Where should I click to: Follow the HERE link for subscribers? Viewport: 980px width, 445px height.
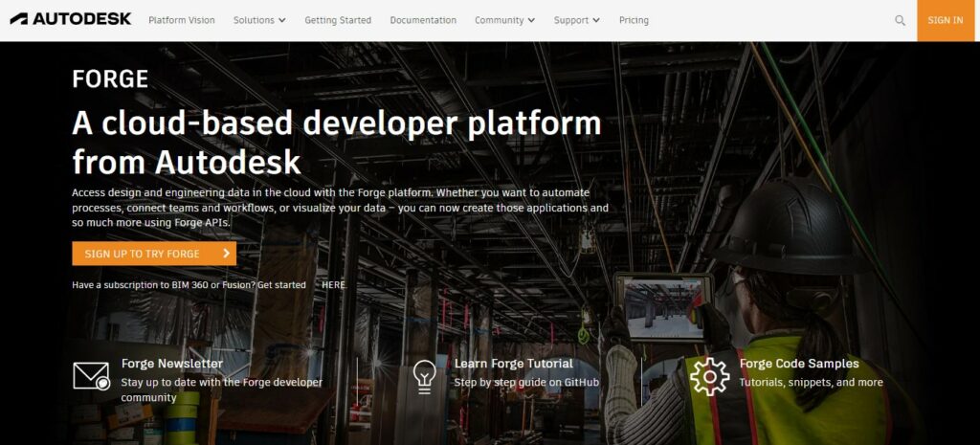333,285
